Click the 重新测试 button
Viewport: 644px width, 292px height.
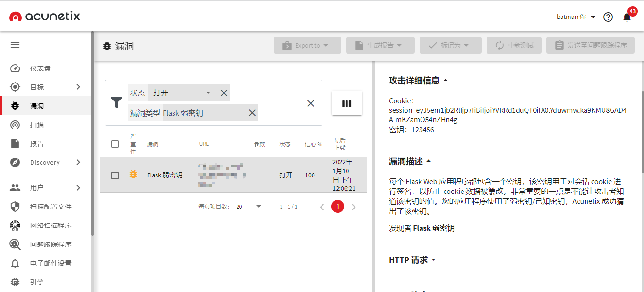(x=514, y=45)
